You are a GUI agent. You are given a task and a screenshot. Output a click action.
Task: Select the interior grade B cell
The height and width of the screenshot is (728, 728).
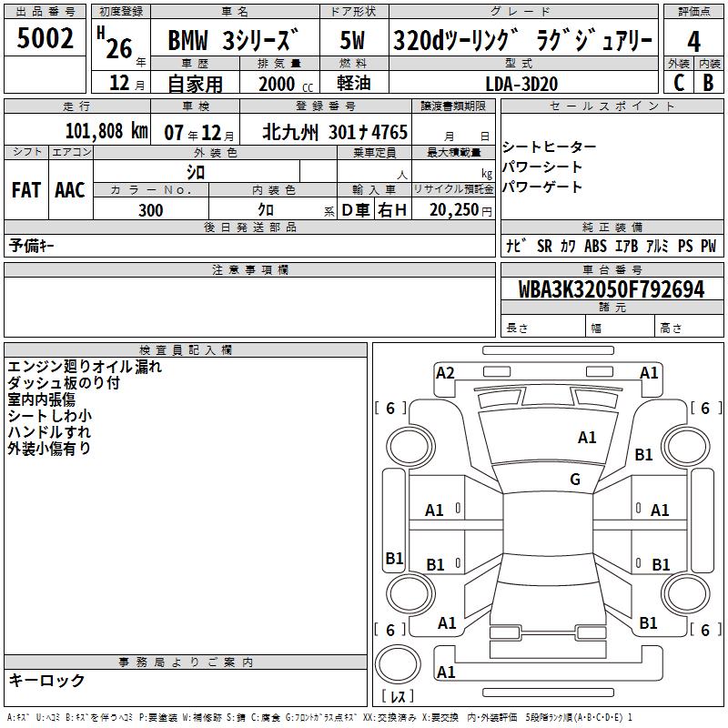coord(708,82)
